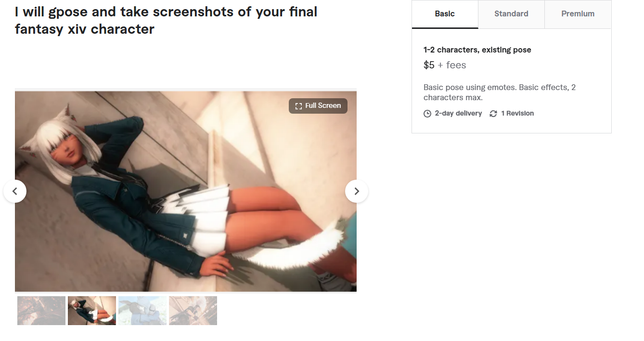Click the gig title about gpose screenshots
Image resolution: width=644 pixels, height=341 pixels.
[166, 20]
